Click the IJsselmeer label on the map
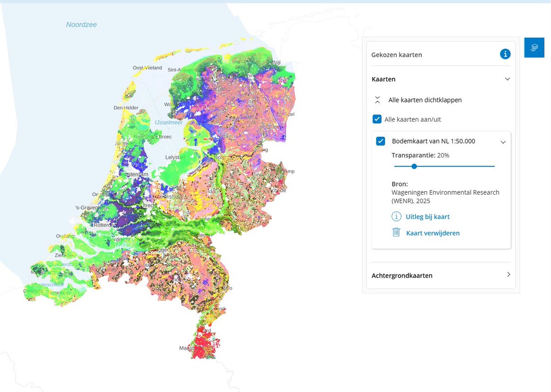551x392 pixels. coord(169,123)
